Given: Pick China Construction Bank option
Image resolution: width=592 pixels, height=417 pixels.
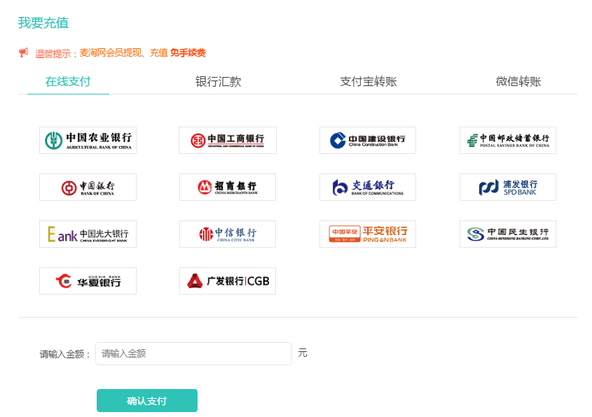Looking at the screenshot, I should (x=367, y=140).
